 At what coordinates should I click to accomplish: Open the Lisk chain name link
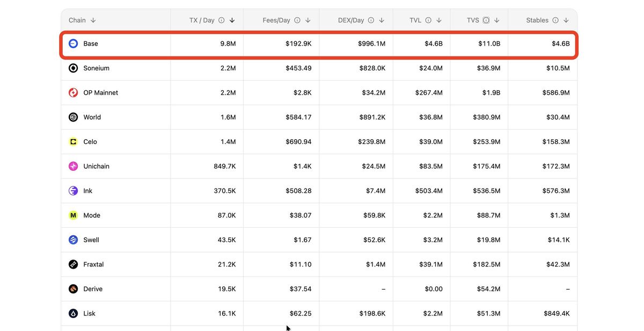90,313
